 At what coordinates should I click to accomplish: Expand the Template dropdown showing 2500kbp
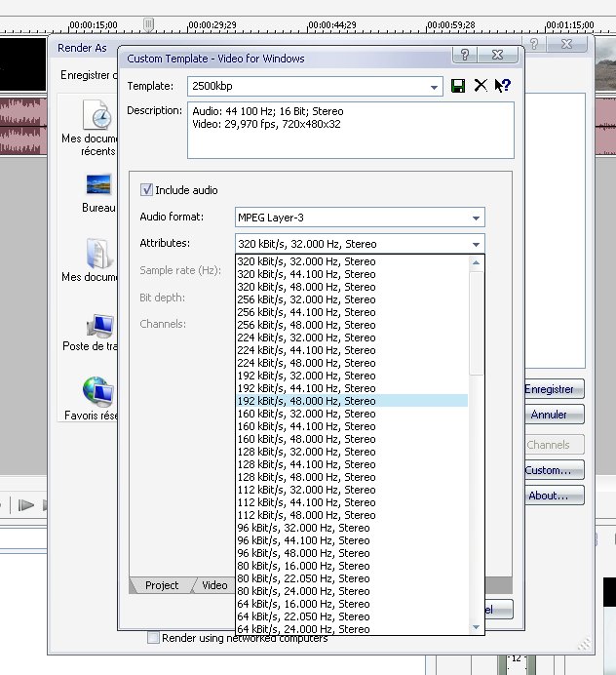click(x=435, y=87)
